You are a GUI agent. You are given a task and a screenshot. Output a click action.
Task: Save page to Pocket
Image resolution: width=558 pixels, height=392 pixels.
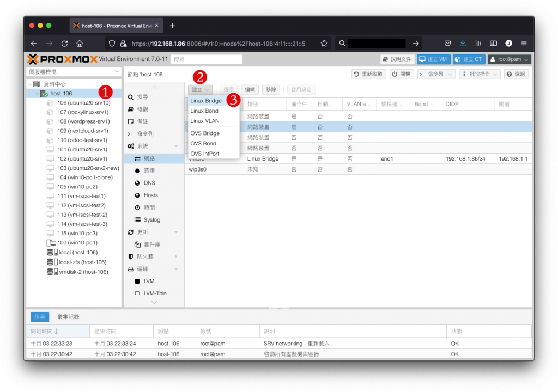click(x=447, y=44)
